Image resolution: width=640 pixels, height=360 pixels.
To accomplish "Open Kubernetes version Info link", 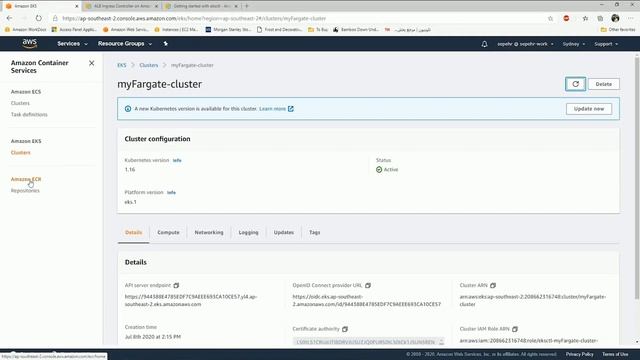I will 177,160.
